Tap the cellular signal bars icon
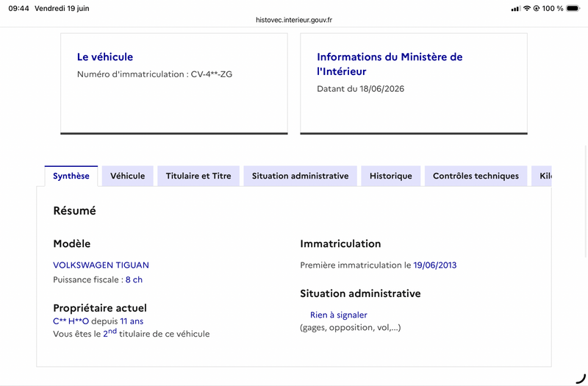Image resolution: width=588 pixels, height=386 pixels. (x=516, y=9)
